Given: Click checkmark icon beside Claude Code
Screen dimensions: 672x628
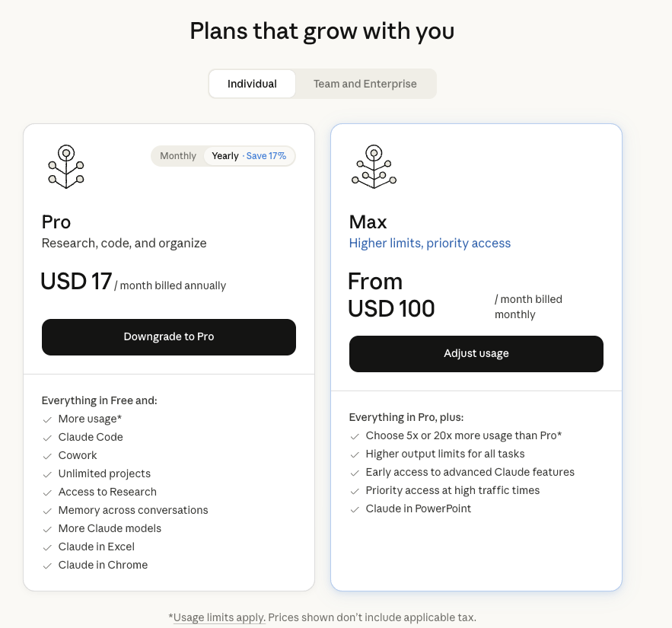Looking at the screenshot, I should point(47,438).
